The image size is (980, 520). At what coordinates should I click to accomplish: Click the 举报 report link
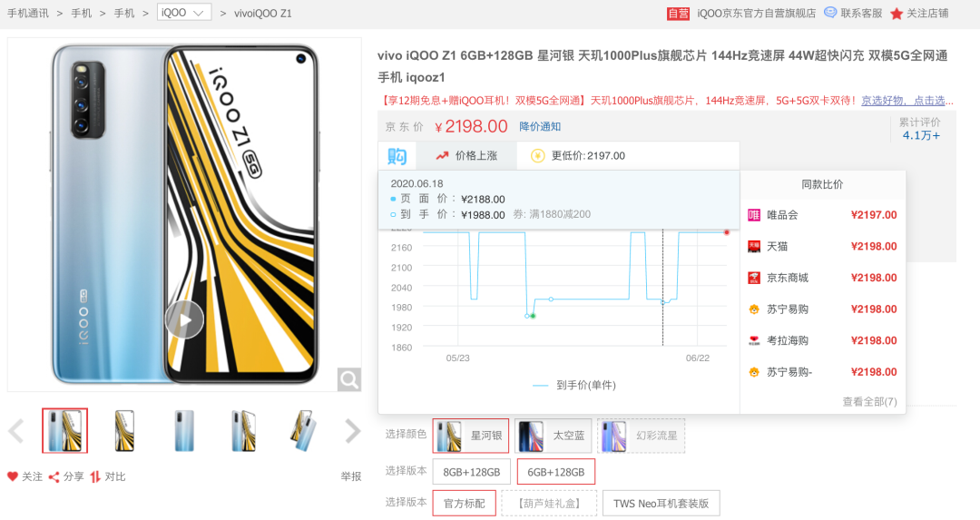(350, 476)
